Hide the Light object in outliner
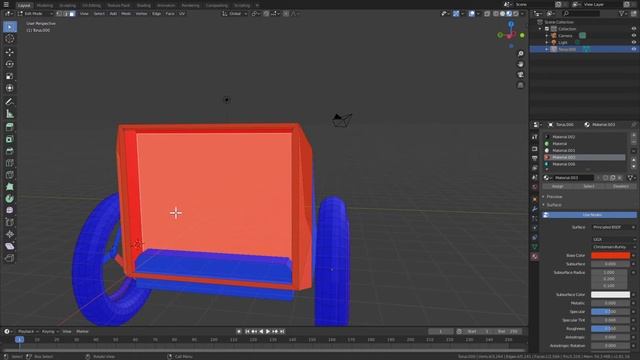The image size is (640, 360). coord(633,42)
